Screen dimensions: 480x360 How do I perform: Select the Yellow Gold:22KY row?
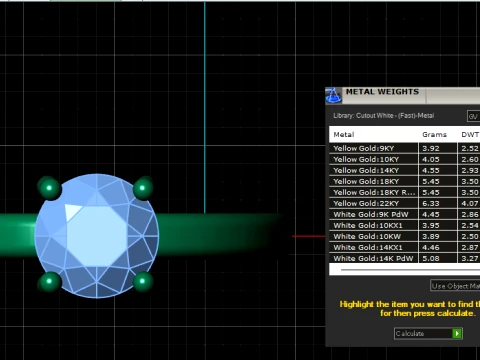(x=404, y=203)
